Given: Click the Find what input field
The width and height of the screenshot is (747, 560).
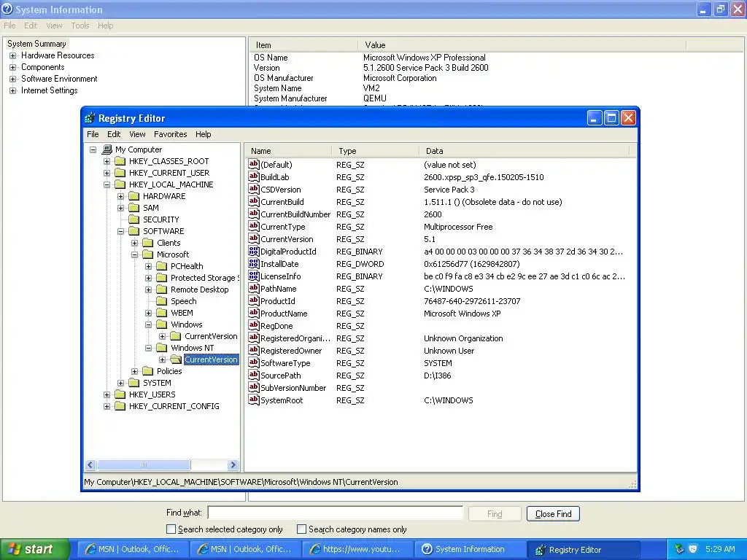Looking at the screenshot, I should point(336,513).
